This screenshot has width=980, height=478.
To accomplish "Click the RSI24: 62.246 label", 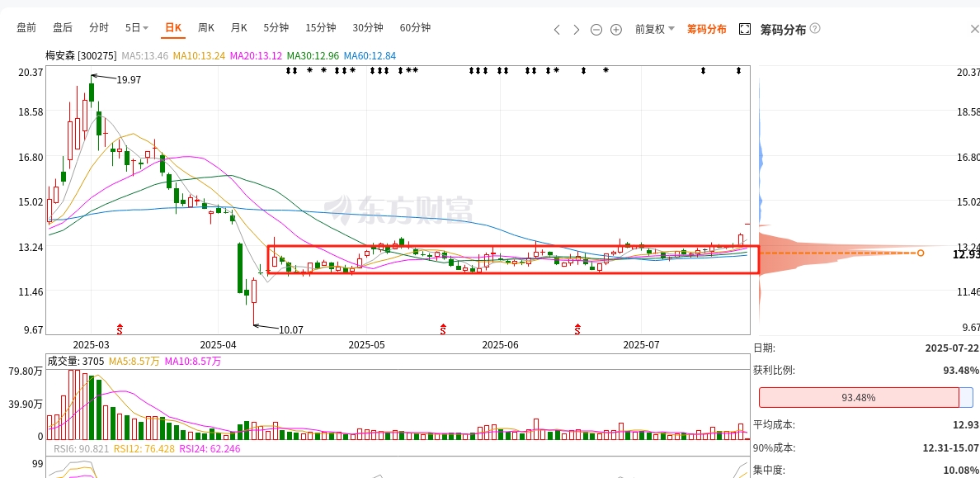I will pos(210,448).
